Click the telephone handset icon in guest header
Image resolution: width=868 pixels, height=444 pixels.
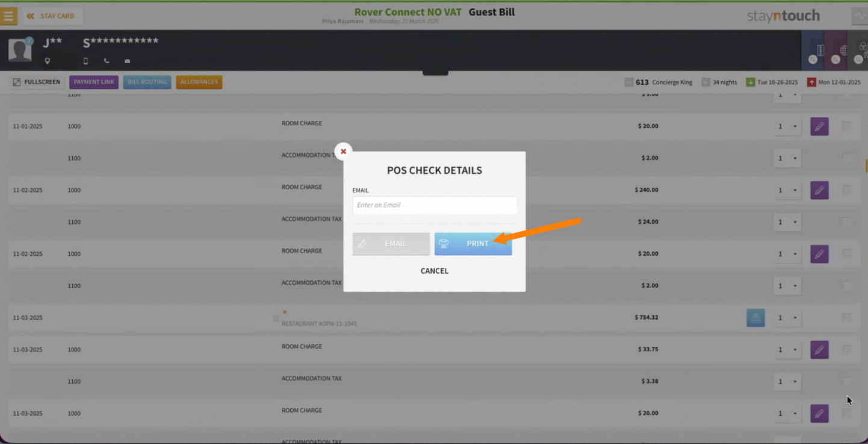tap(107, 61)
